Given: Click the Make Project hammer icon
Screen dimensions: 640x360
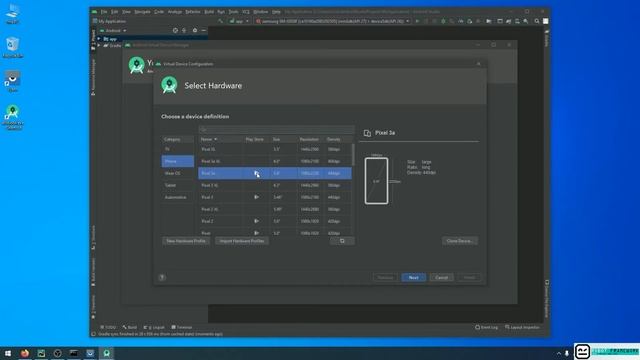Looking at the screenshot, I should [x=220, y=21].
